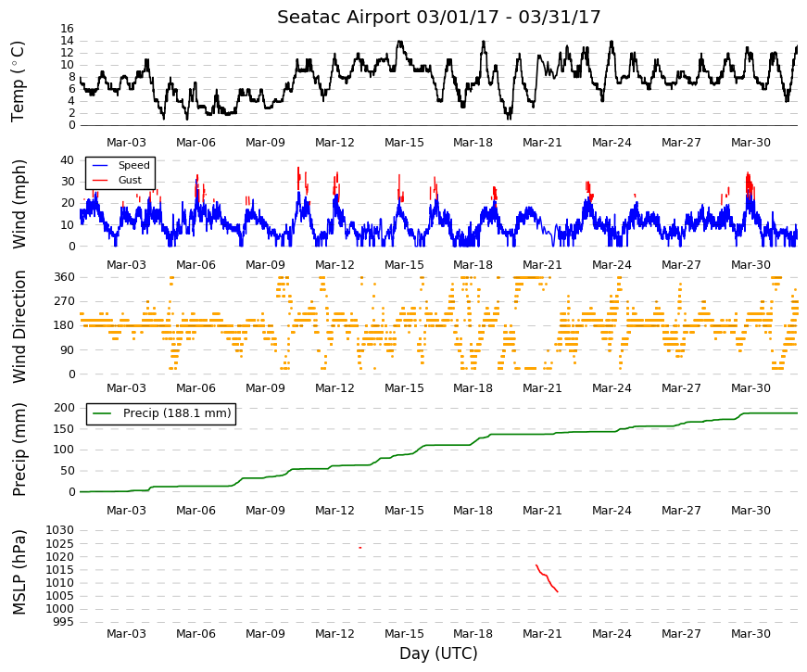Click Mar-30 tick under wind speed plot

pyautogui.click(x=750, y=265)
